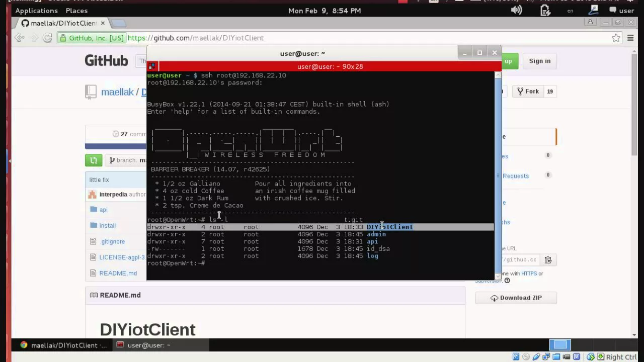Click the 'little fix' commit message
Image resolution: width=644 pixels, height=362 pixels.
click(99, 180)
